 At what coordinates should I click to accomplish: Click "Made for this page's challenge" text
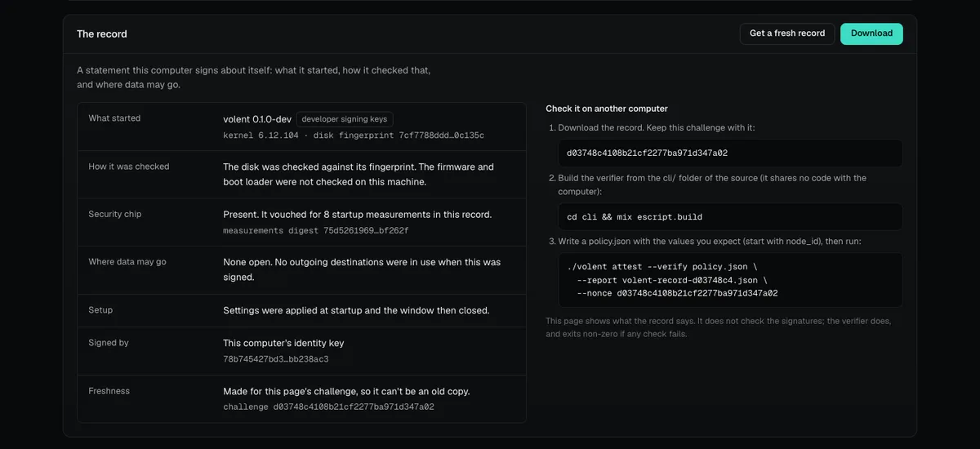click(x=346, y=391)
